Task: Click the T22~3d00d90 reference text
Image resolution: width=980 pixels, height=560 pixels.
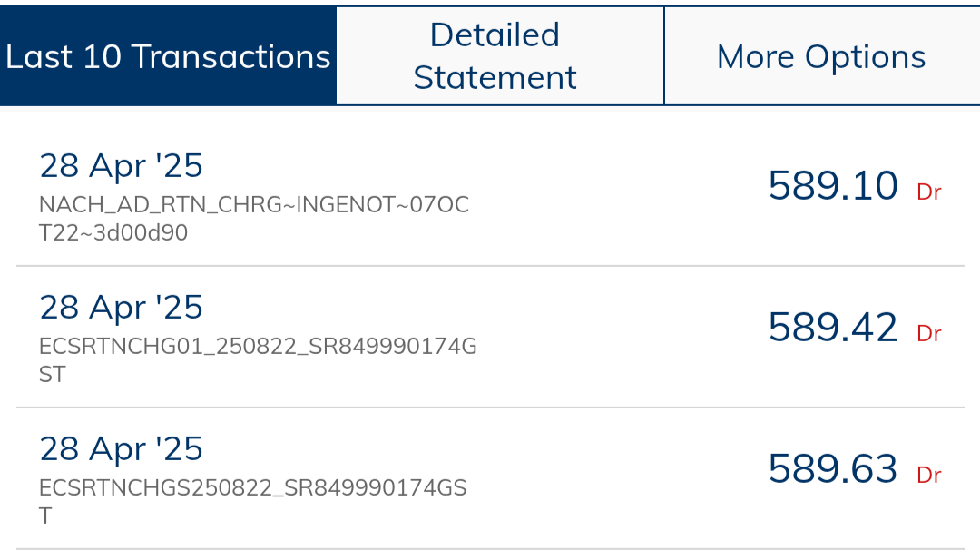Action: point(113,233)
